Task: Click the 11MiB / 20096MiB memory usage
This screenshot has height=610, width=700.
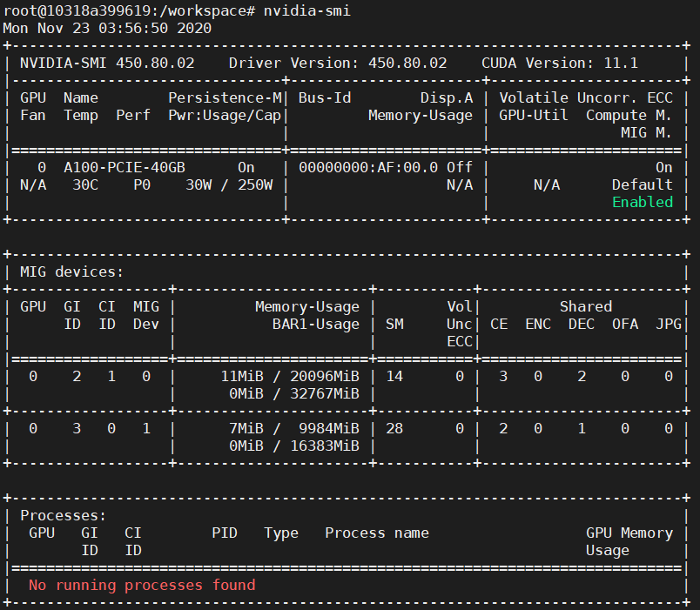Action: click(x=289, y=376)
